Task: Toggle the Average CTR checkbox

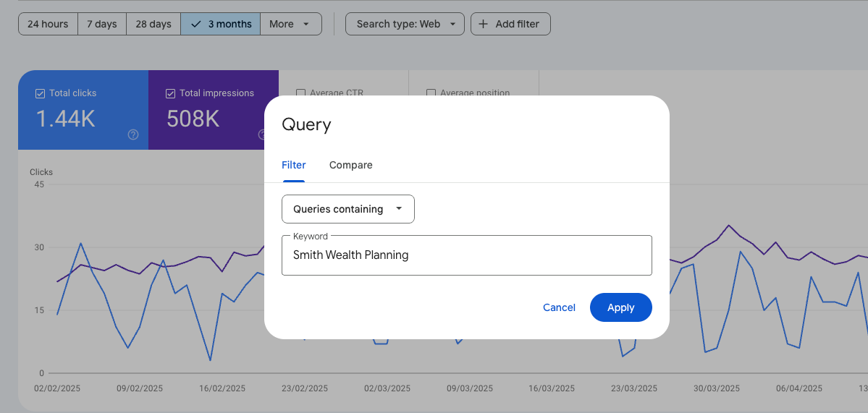Action: (301, 93)
